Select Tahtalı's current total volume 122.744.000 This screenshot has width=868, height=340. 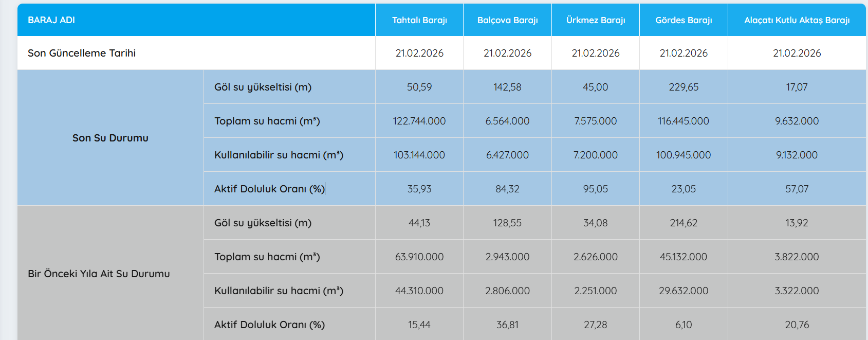pyautogui.click(x=419, y=121)
